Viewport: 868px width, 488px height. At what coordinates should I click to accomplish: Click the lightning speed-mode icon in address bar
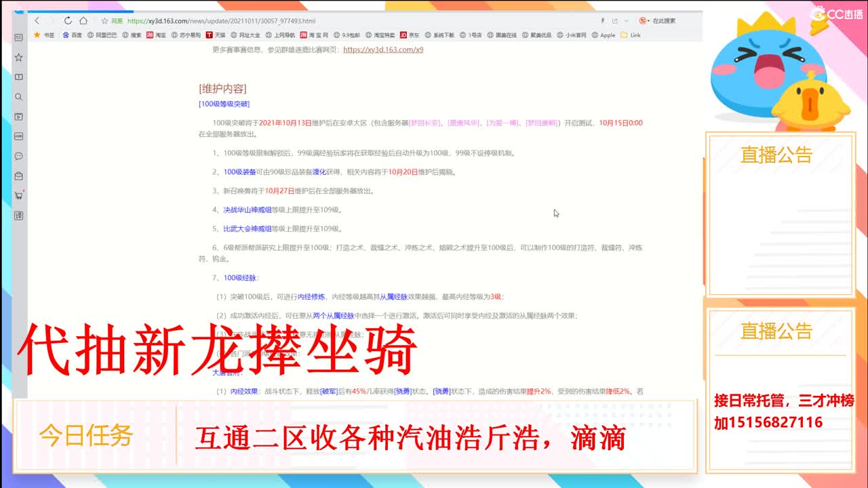point(603,21)
